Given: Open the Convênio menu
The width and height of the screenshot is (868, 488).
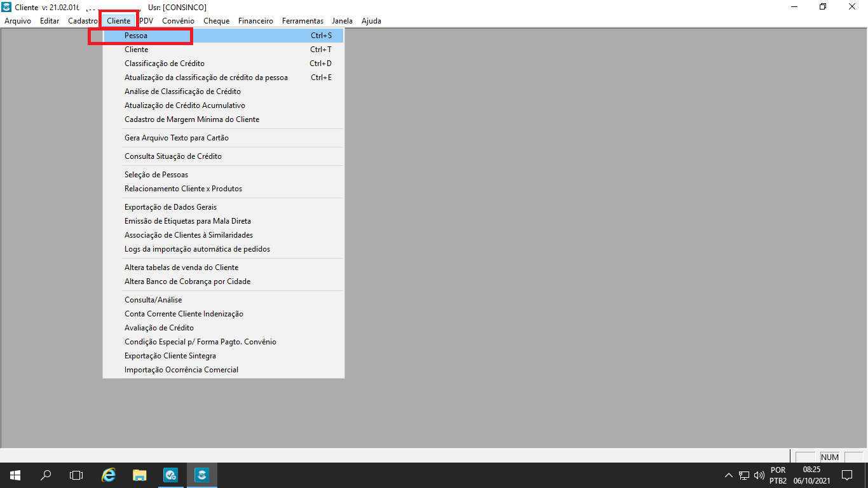Looking at the screenshot, I should (x=178, y=21).
